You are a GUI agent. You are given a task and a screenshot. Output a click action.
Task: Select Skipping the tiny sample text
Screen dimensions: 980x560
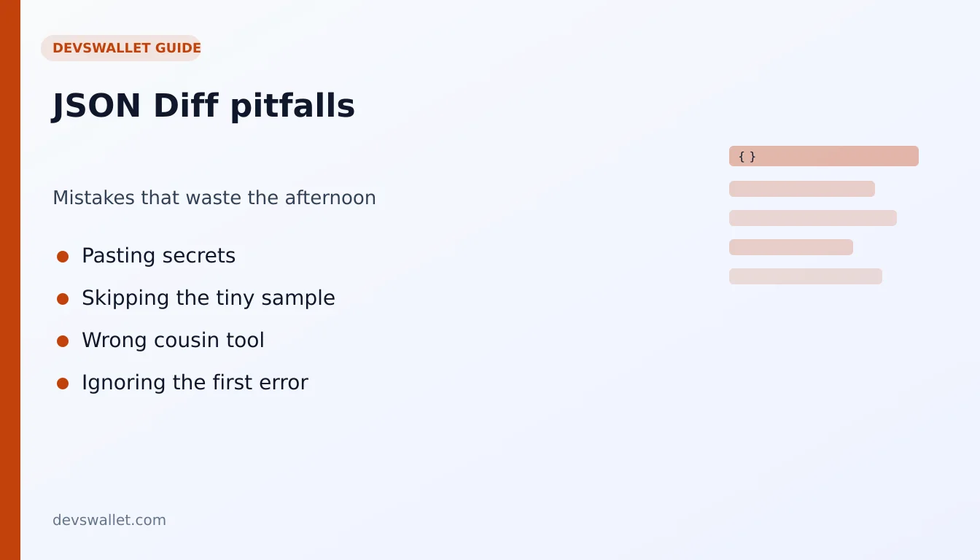[x=209, y=298]
